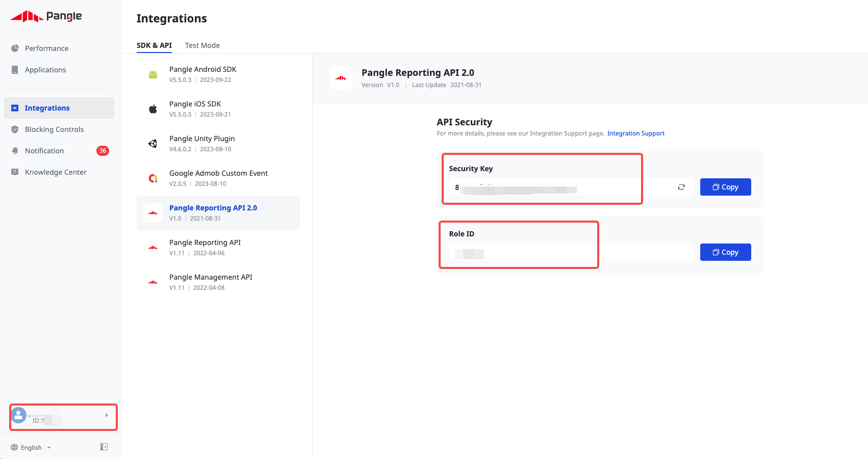
Task: Click the Performance pie chart icon
Action: click(x=15, y=48)
